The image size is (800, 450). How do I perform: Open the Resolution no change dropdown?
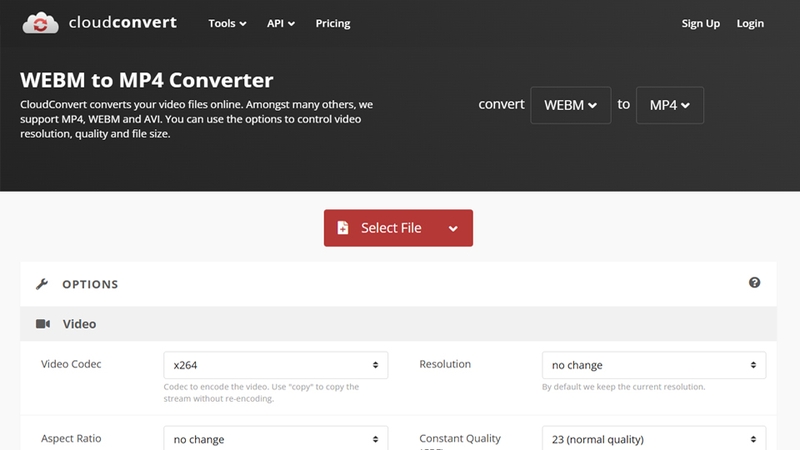tap(654, 365)
